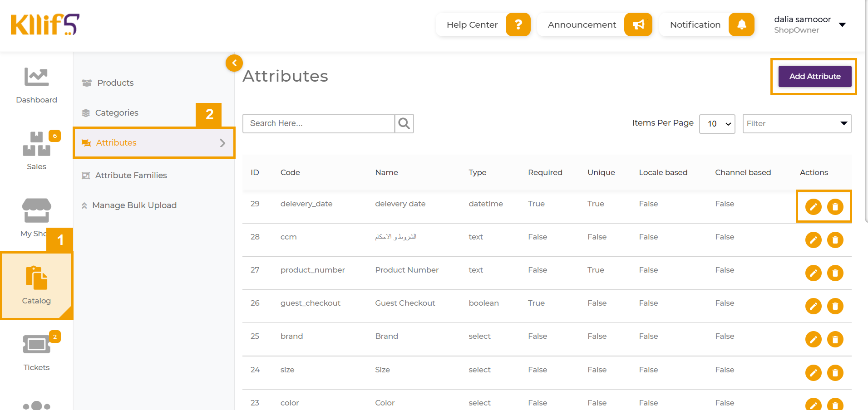The image size is (868, 410).
Task: Click the Add Attribute button
Action: point(815,76)
